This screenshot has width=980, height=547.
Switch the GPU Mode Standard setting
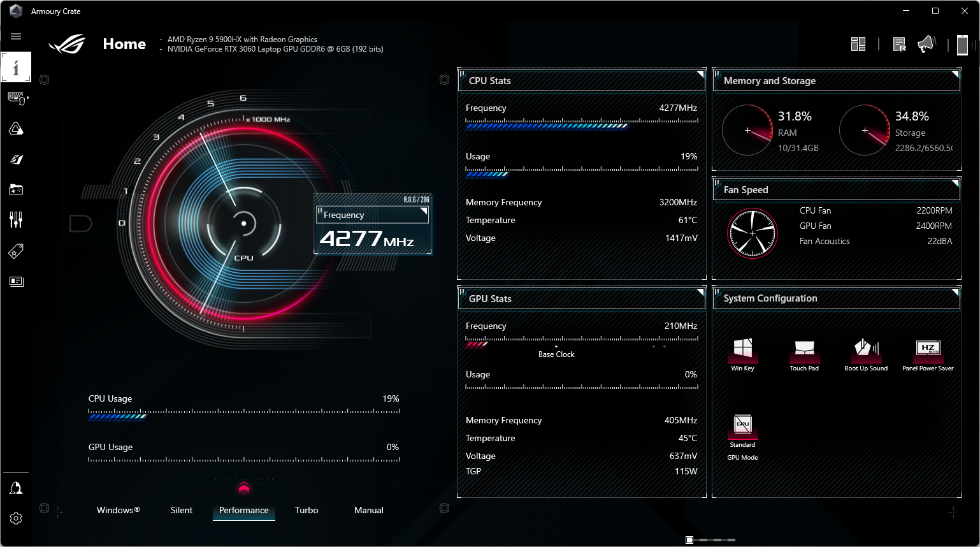742,437
